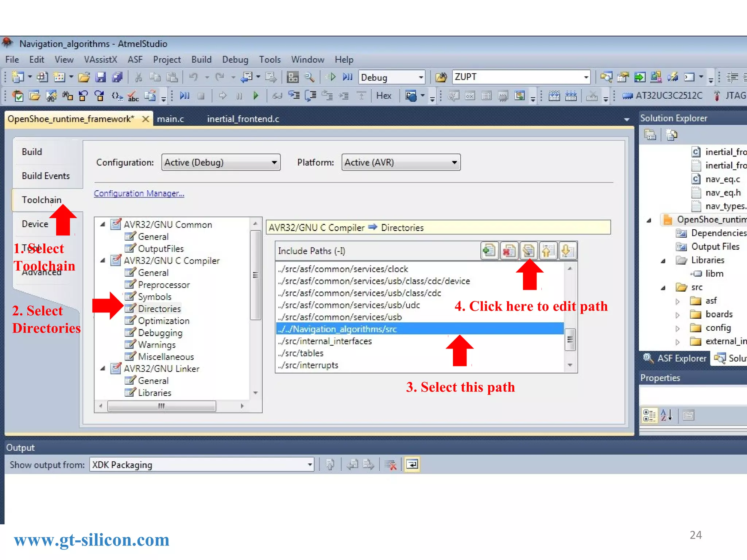
Task: Toggle word wrap icon in Output
Action: [x=413, y=464]
